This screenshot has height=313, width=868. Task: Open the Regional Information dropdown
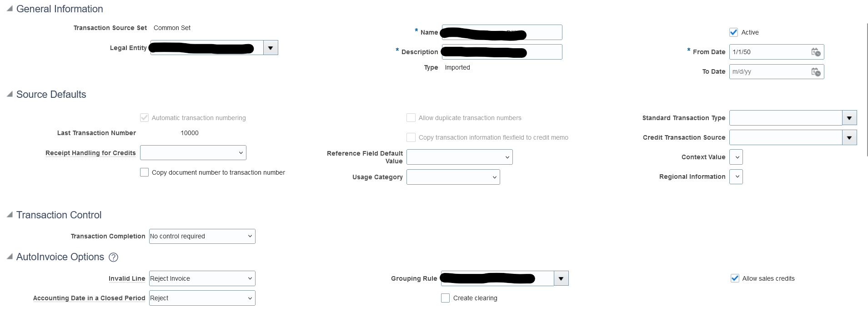(736, 177)
